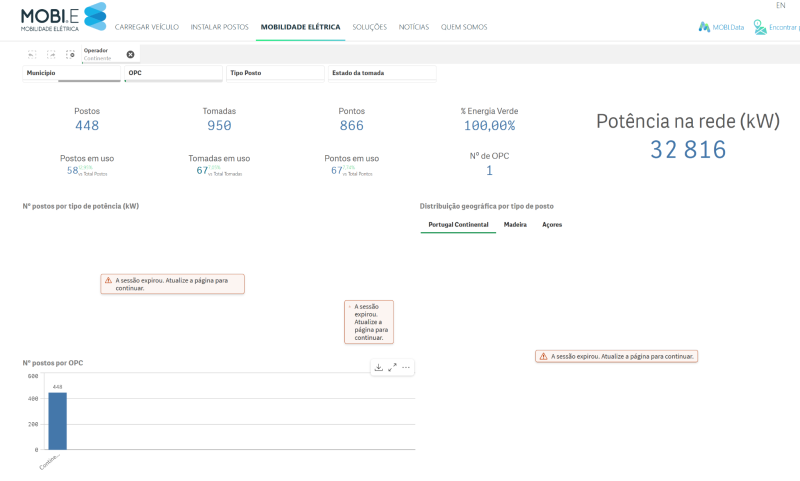
Task: Open the Carregar Veículo menu
Action: pos(147,27)
